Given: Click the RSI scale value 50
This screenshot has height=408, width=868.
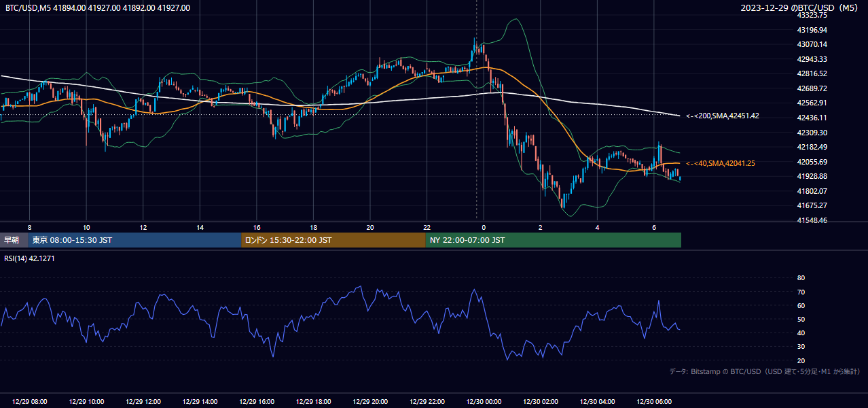Looking at the screenshot, I should click(801, 319).
